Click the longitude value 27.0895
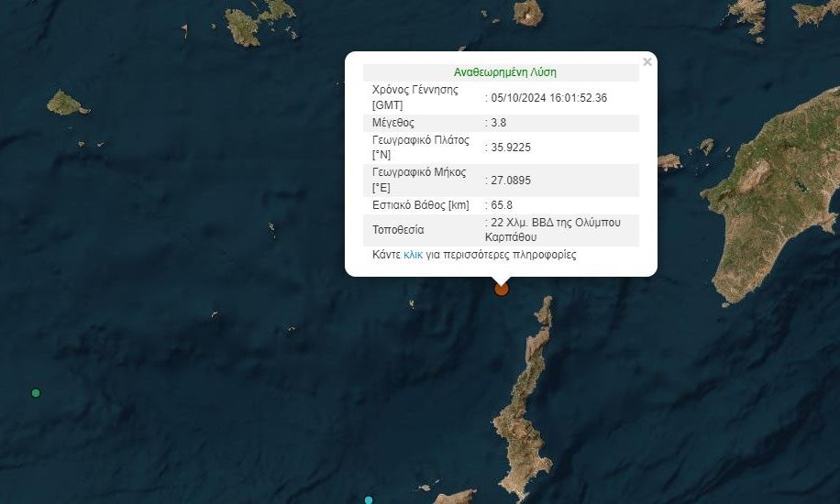 [x=512, y=180]
